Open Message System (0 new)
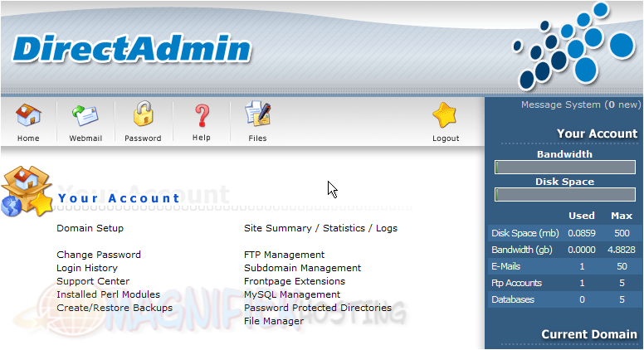This screenshot has height=350, width=644. (581, 105)
